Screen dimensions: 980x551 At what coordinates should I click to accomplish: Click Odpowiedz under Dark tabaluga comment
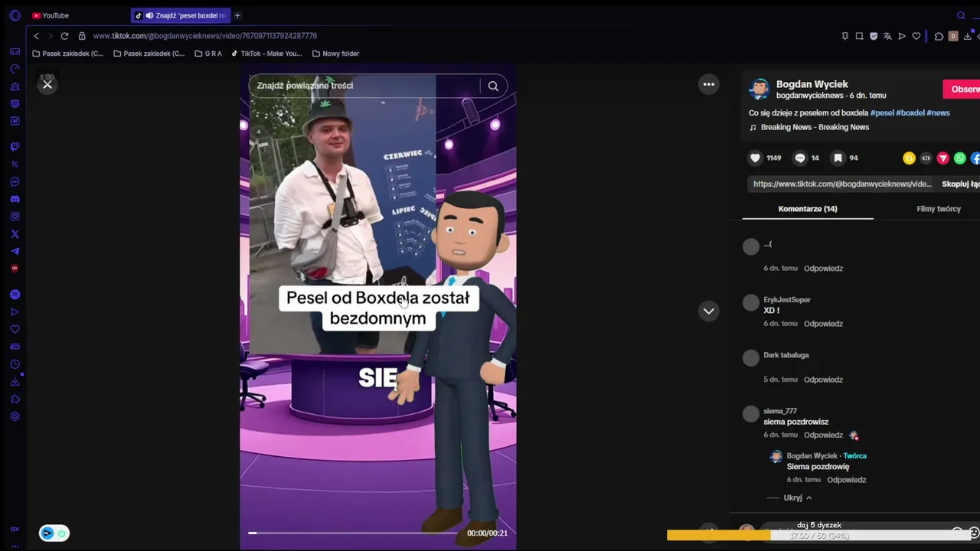tap(823, 380)
